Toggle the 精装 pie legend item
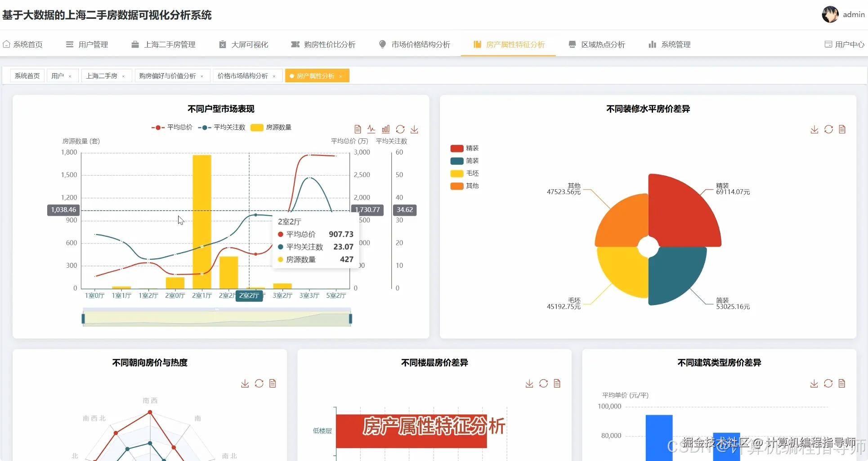The width and height of the screenshot is (868, 461). [x=465, y=148]
